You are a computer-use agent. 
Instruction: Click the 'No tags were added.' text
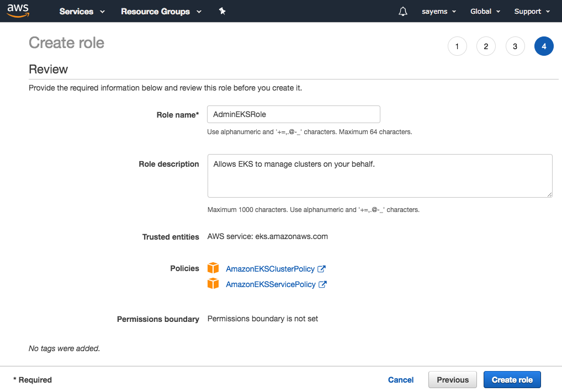[64, 348]
